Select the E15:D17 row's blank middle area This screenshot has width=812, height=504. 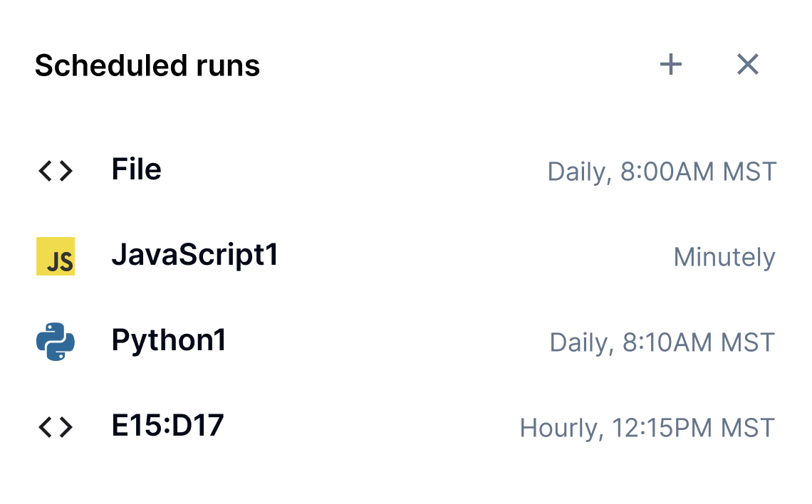pos(370,427)
